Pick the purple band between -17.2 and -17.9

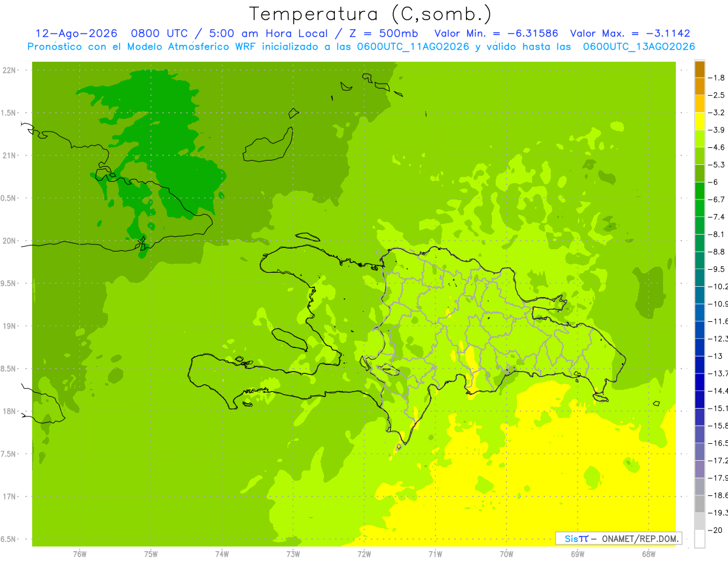[x=699, y=469]
